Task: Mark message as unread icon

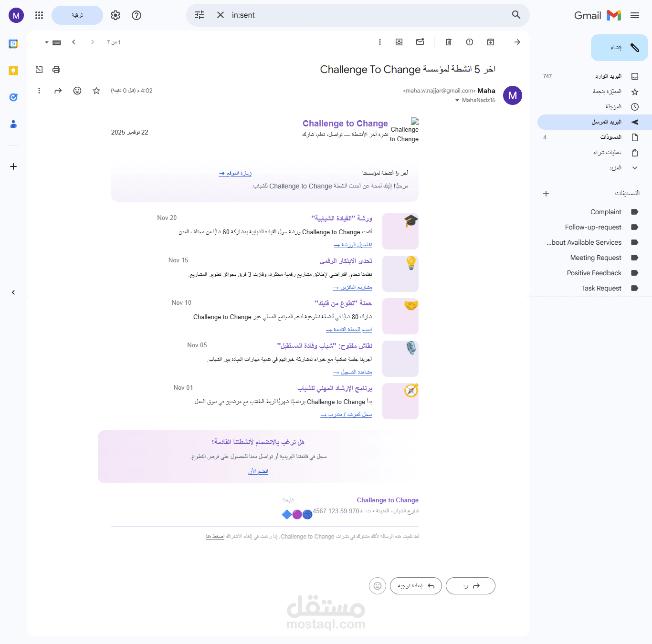Action: 420,42
